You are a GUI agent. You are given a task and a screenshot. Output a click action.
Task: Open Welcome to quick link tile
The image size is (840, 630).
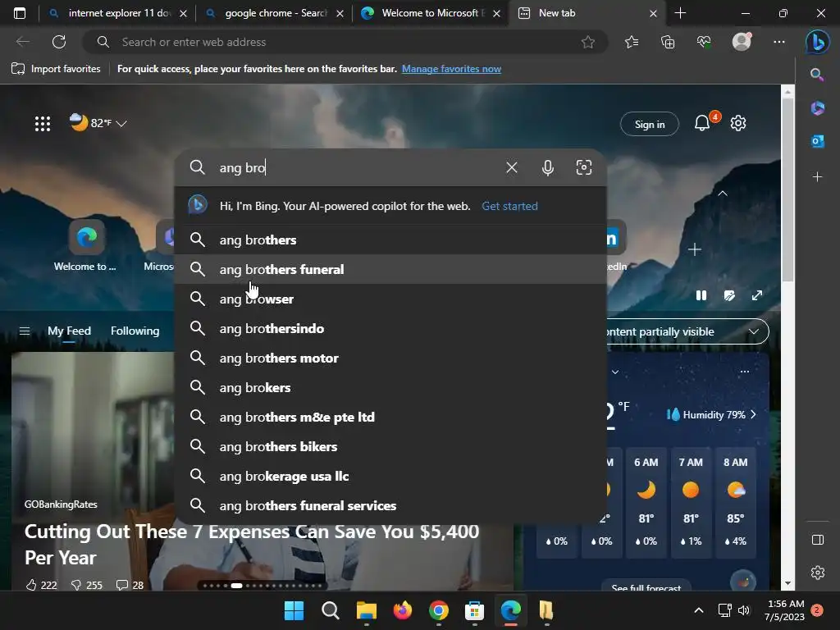[85, 246]
